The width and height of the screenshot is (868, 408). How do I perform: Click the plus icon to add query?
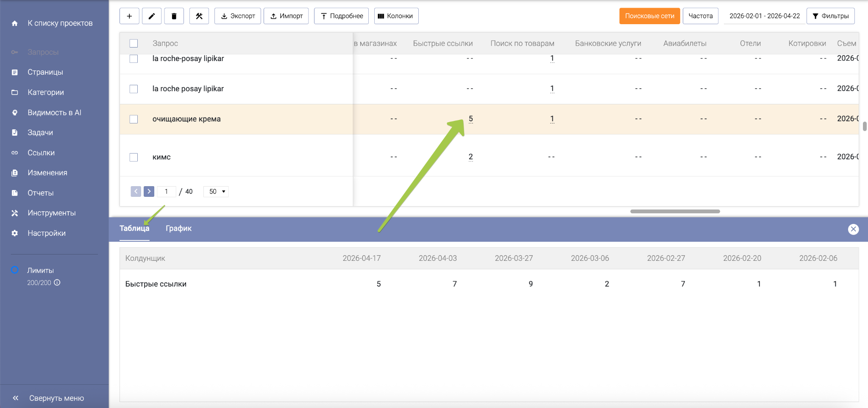(x=129, y=16)
